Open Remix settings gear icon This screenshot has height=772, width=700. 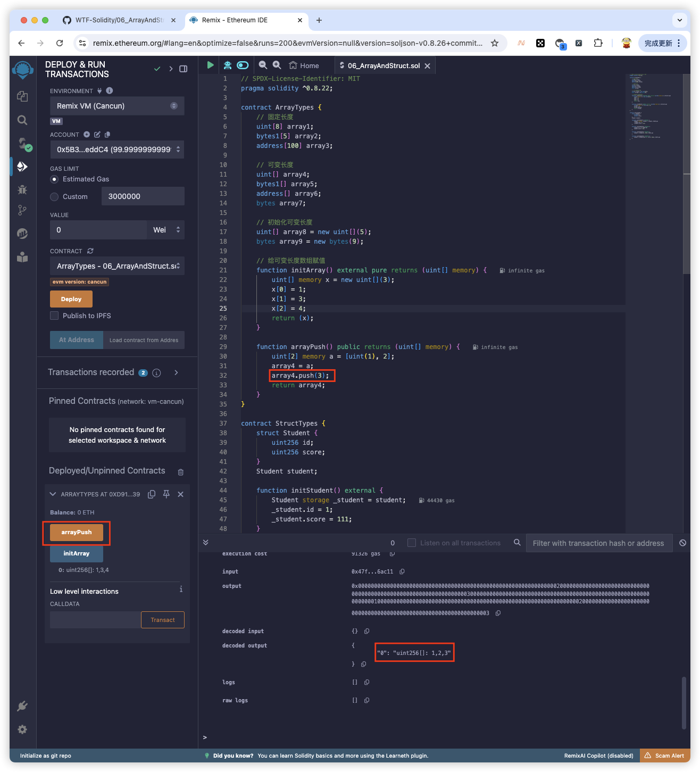(x=22, y=729)
